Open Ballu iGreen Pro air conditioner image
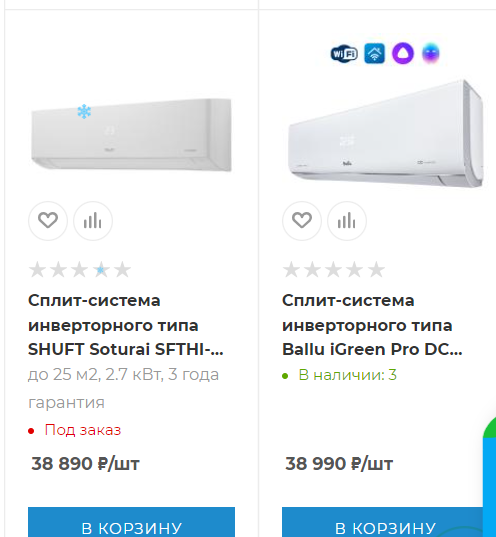 coord(386,134)
